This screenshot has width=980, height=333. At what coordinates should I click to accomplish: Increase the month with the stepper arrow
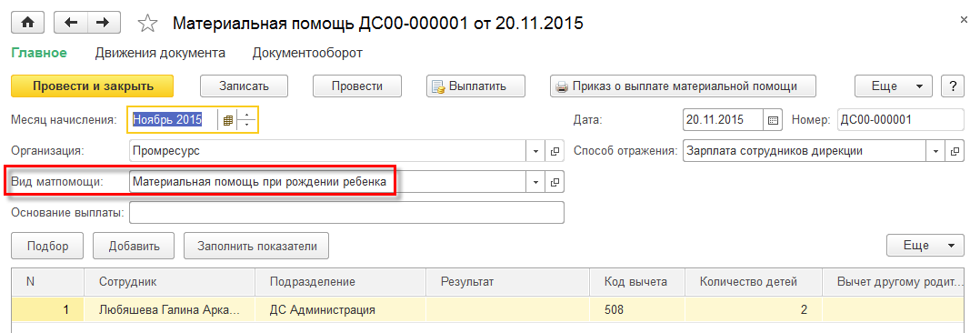pos(246,115)
